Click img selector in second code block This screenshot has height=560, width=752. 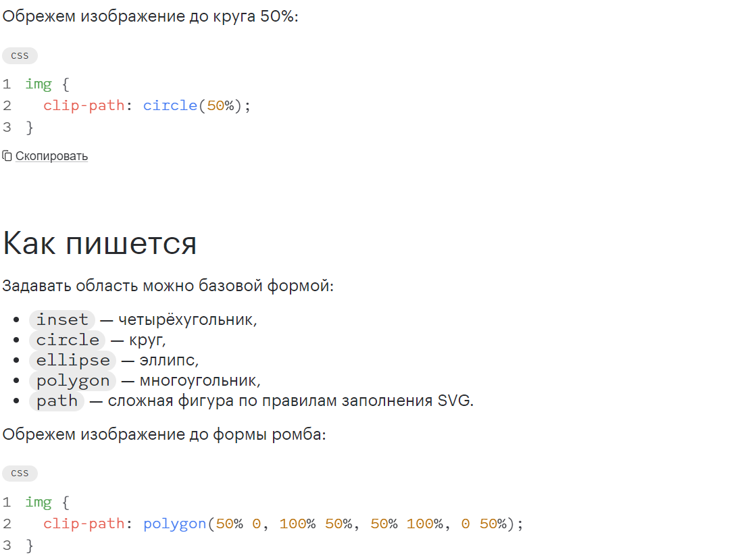[x=39, y=503]
